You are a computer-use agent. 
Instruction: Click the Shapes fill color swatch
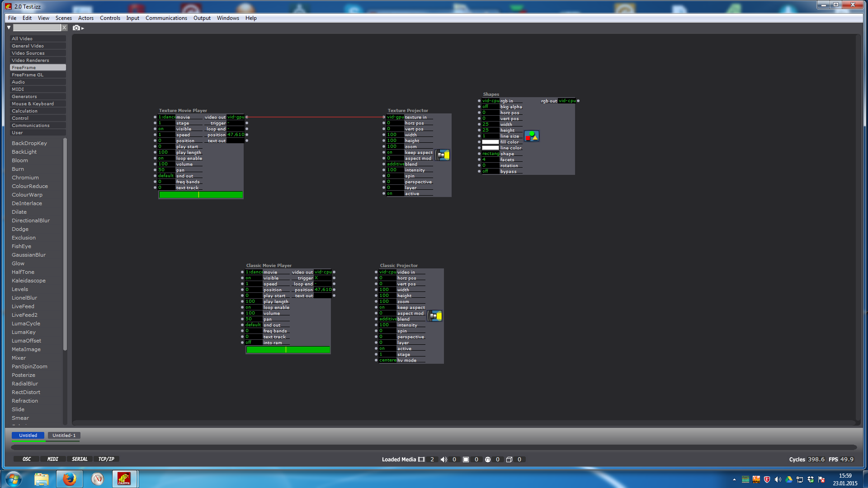[x=491, y=142]
